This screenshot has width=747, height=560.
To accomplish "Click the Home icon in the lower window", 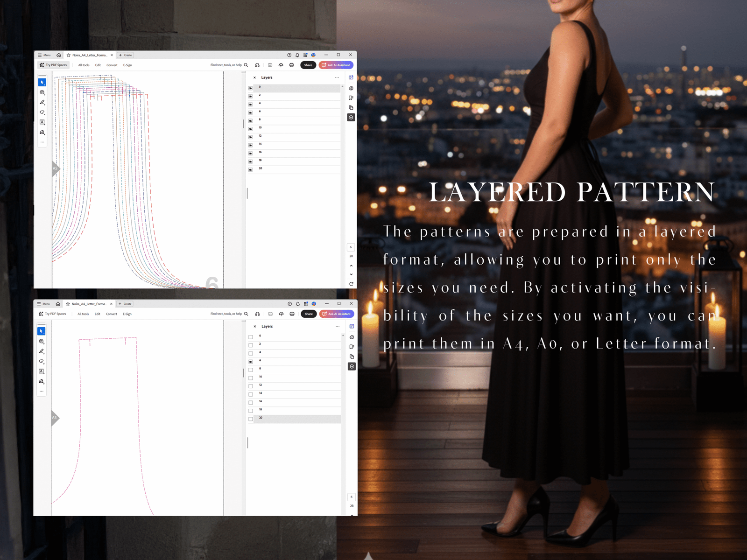I will coord(58,304).
